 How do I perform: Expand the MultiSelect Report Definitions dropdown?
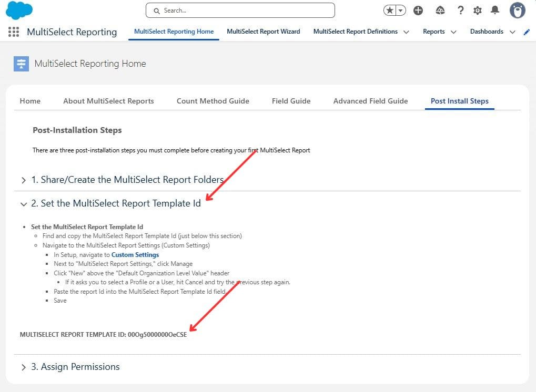[406, 32]
